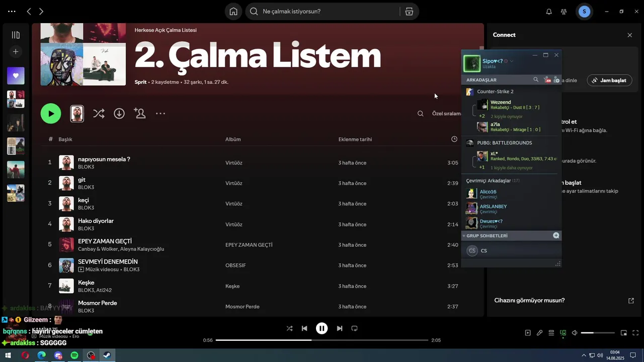Screen dimensions: 644x362
Task: Search within the playlist using the magnifier
Action: click(421, 114)
